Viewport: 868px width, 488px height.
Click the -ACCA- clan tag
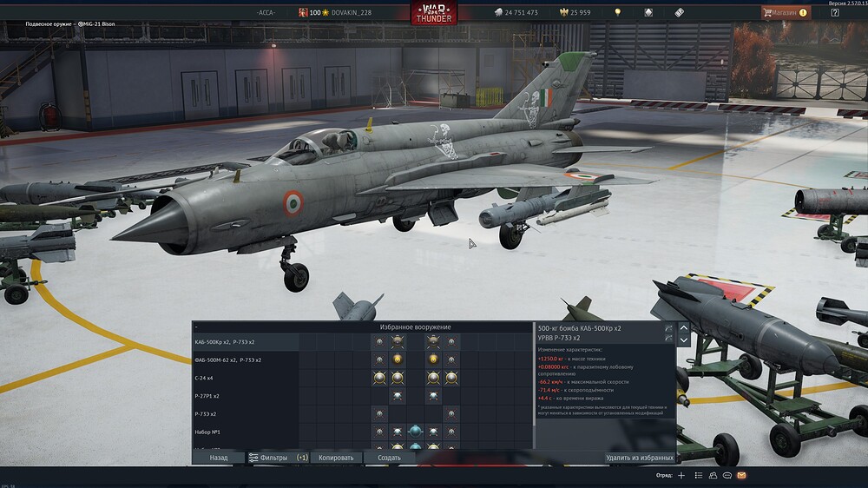(x=266, y=12)
